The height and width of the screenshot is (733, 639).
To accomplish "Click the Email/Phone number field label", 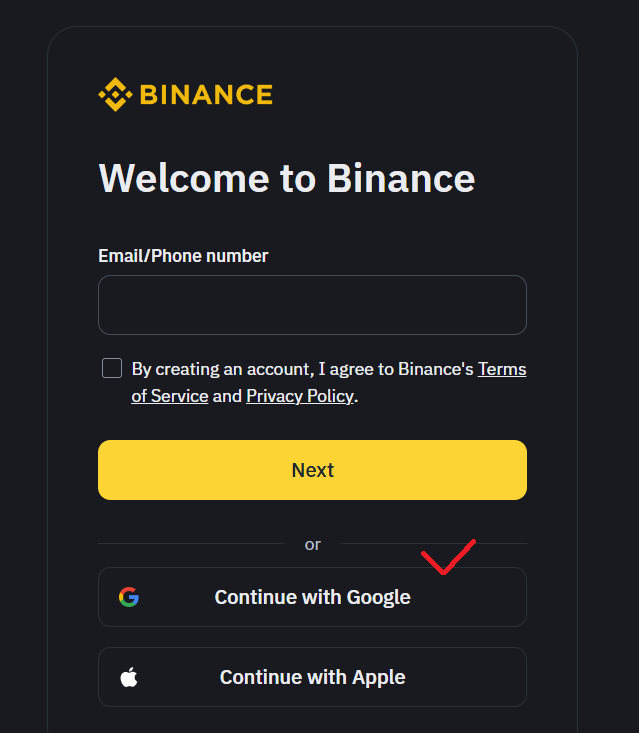I will tap(183, 256).
